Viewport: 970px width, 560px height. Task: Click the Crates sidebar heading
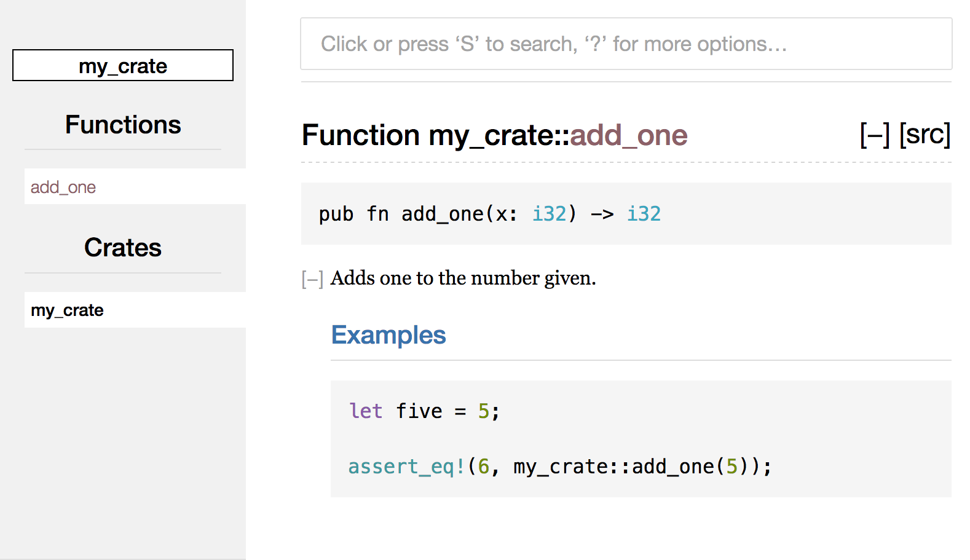[123, 248]
